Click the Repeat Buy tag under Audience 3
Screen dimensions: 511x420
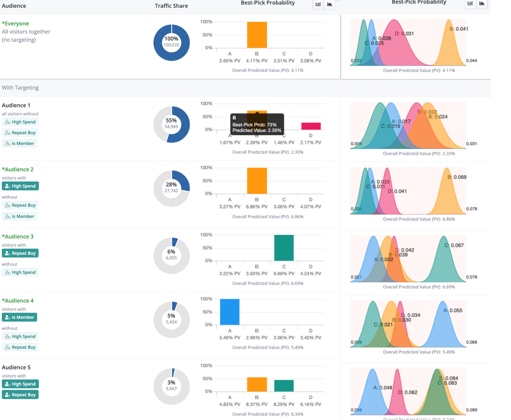point(20,253)
